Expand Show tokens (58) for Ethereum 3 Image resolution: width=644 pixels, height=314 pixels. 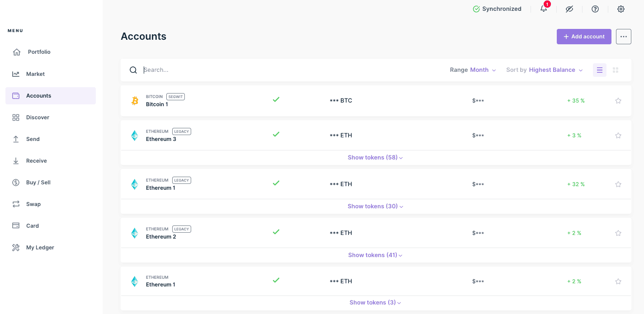point(375,158)
